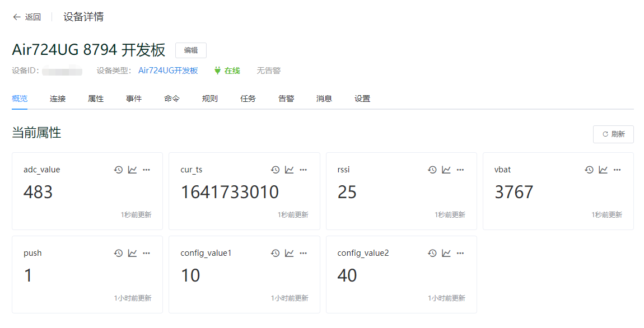This screenshot has height=328, width=644.
Task: Click chart icon on adc_value card
Action: [132, 170]
